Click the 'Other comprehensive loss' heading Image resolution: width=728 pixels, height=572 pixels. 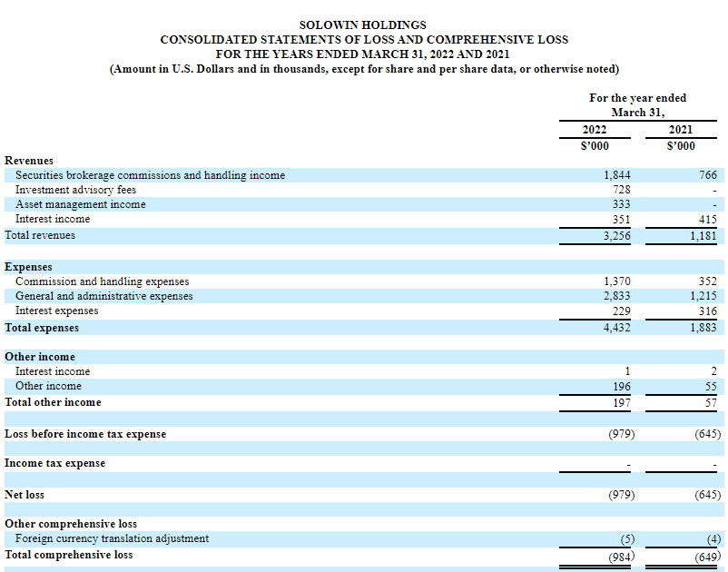click(71, 524)
